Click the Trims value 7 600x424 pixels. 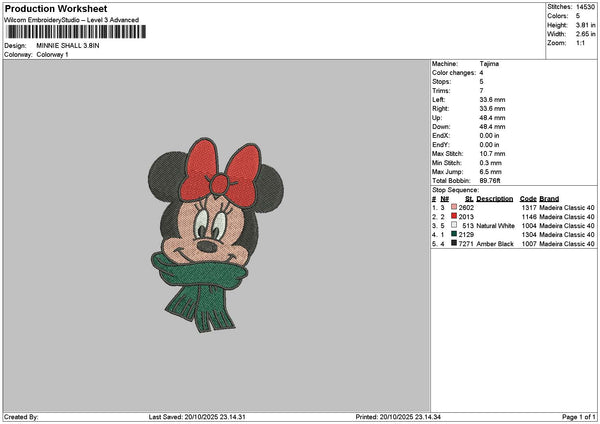pyautogui.click(x=481, y=91)
